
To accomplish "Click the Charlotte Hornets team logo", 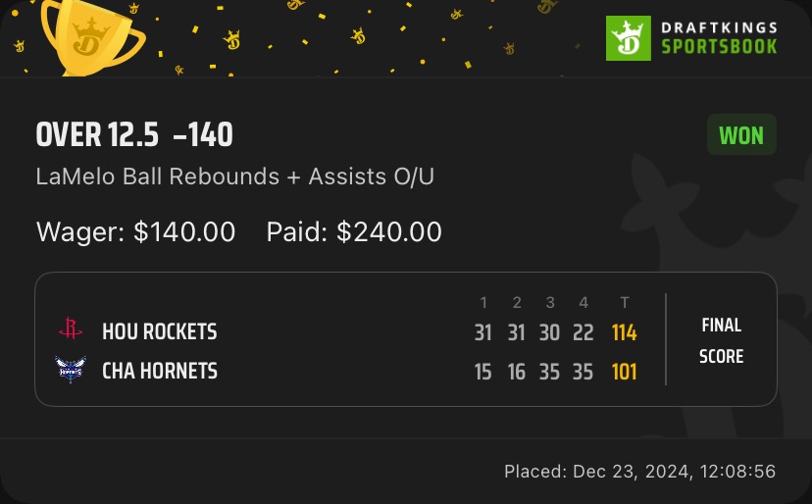I will [71, 370].
